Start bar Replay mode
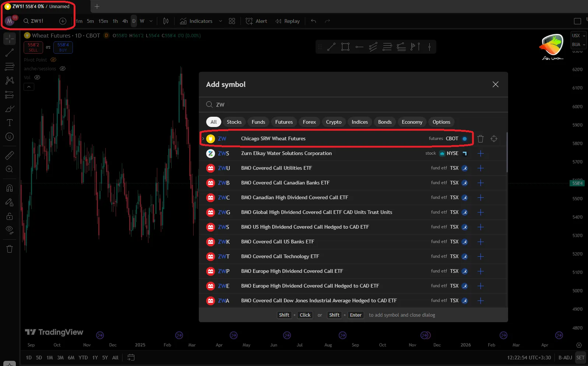This screenshot has height=366, width=588. coord(288,21)
